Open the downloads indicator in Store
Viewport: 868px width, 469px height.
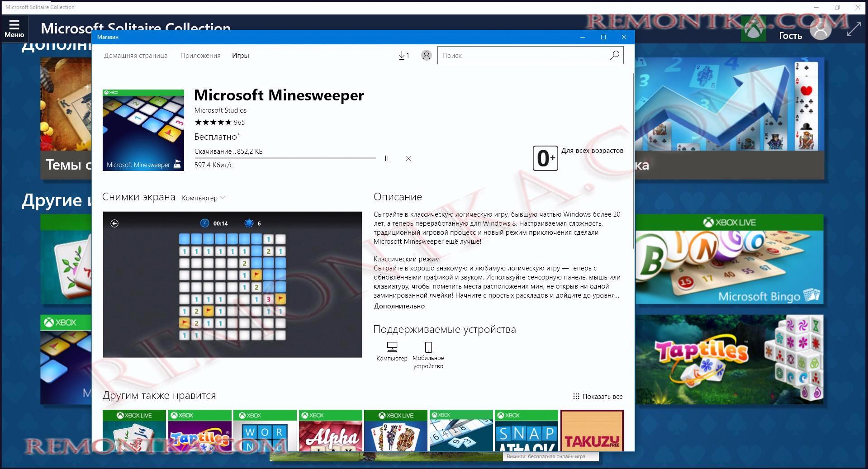(403, 55)
